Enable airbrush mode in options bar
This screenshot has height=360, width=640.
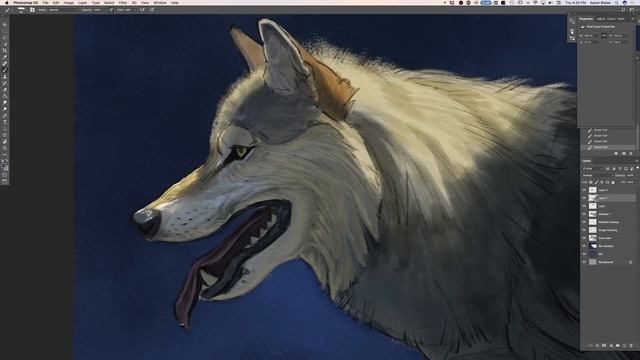pos(142,10)
